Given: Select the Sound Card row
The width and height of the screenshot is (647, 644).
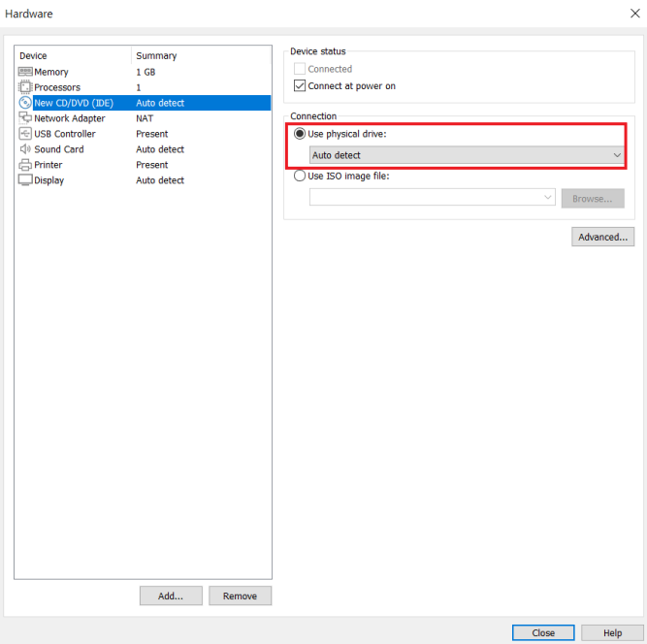Looking at the screenshot, I should pos(143,149).
